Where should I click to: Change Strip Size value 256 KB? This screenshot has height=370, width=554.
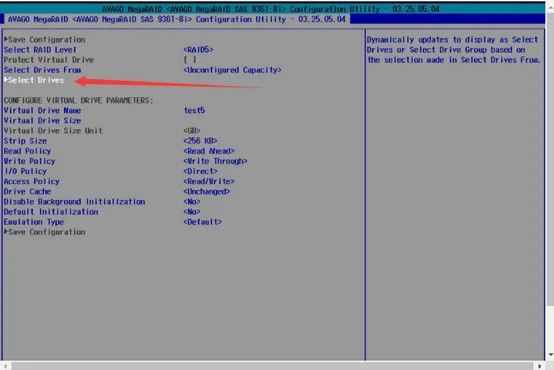[x=200, y=141]
